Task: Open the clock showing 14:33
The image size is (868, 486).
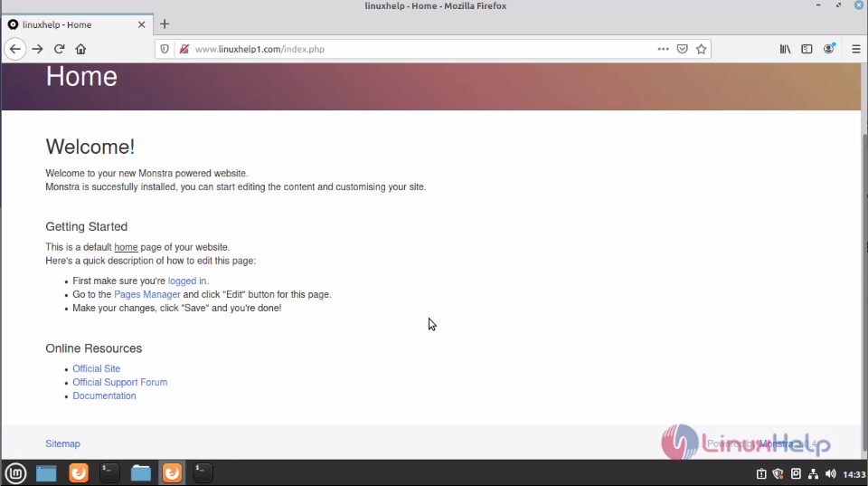Action: 854,474
